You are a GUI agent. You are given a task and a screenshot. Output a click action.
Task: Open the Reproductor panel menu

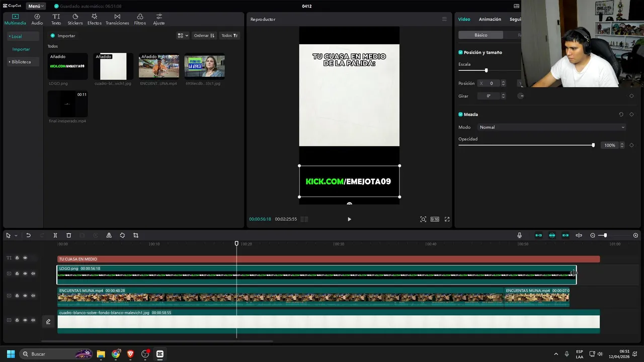444,19
